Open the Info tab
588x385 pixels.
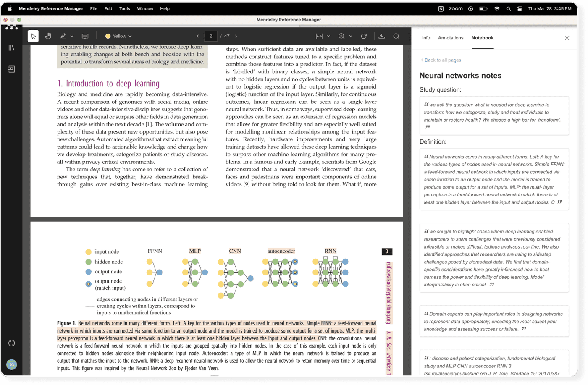(426, 38)
